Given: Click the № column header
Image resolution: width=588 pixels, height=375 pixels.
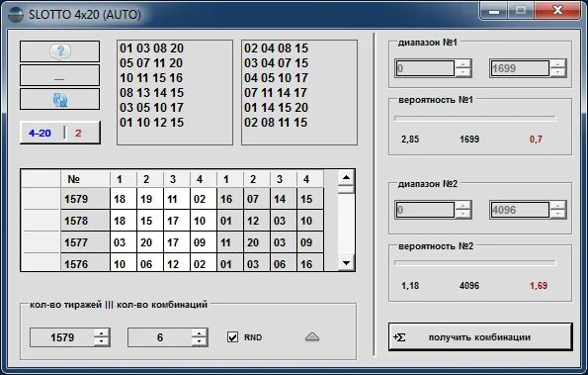Looking at the screenshot, I should pos(85,179).
